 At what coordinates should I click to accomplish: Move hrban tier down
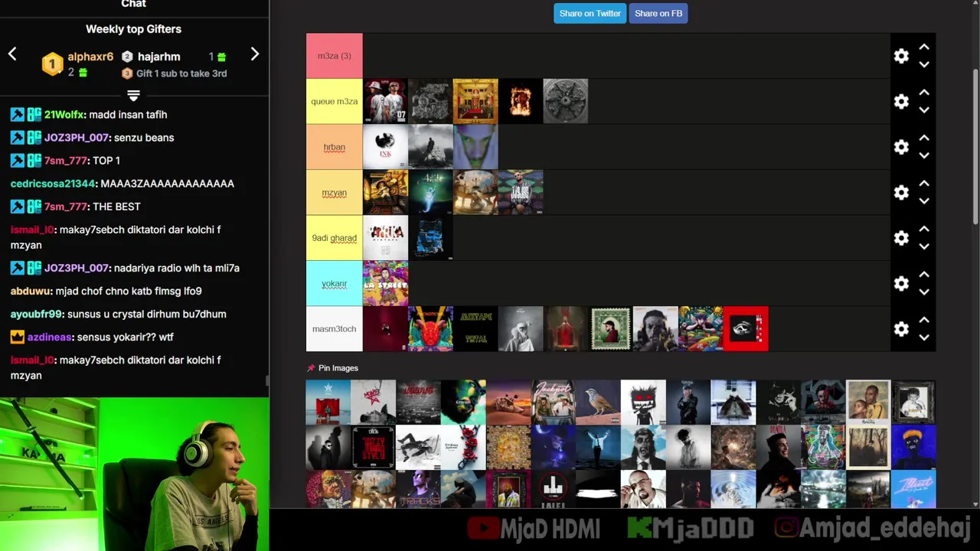click(924, 155)
